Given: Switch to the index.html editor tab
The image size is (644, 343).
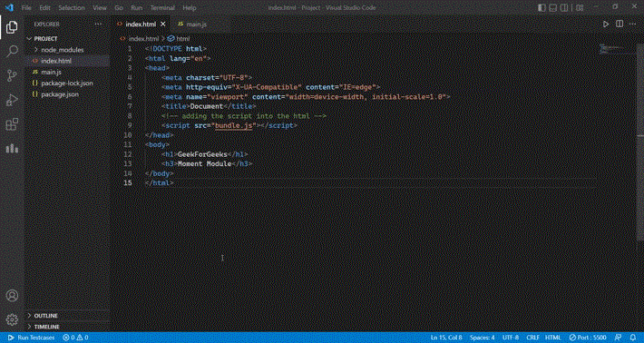Looking at the screenshot, I should (141, 24).
